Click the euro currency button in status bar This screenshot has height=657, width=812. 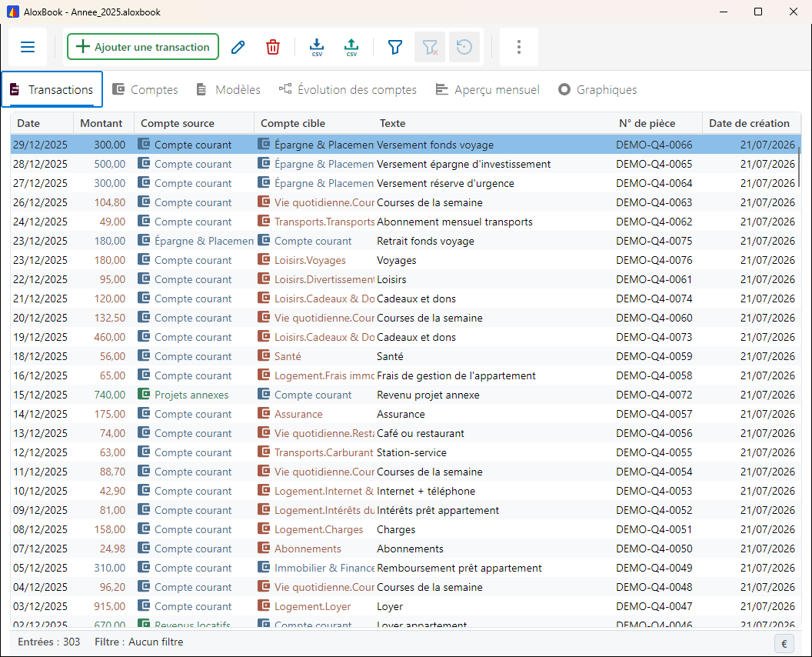point(784,643)
